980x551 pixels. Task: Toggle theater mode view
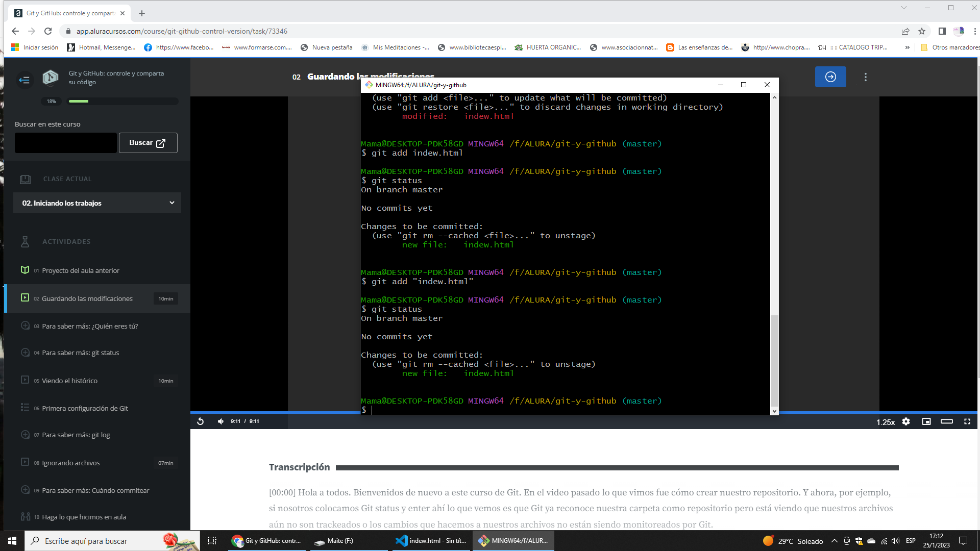point(947,421)
